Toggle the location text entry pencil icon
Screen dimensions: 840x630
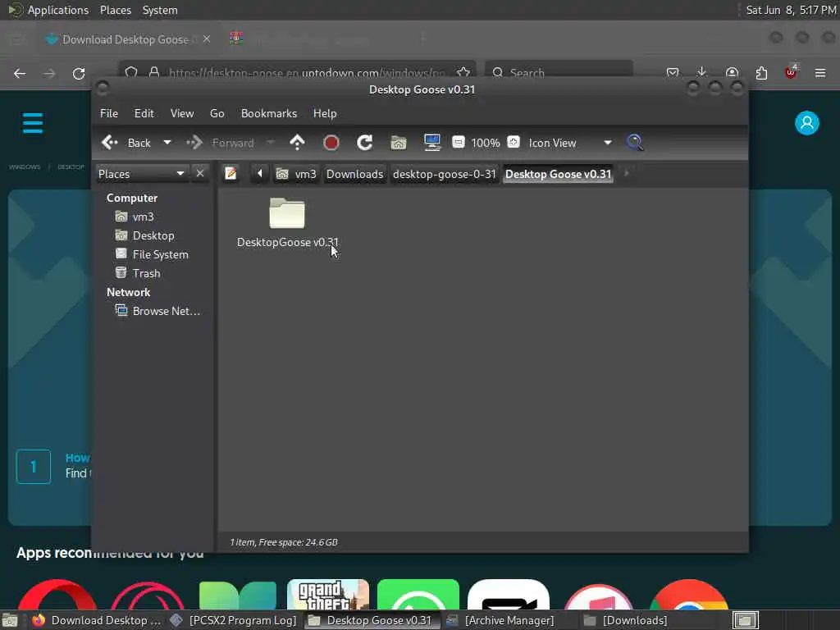pyautogui.click(x=231, y=174)
